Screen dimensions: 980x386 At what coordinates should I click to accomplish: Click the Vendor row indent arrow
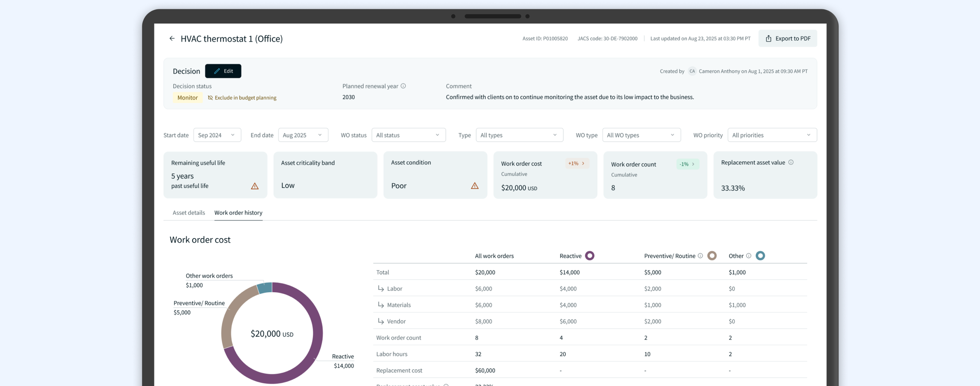[381, 321]
